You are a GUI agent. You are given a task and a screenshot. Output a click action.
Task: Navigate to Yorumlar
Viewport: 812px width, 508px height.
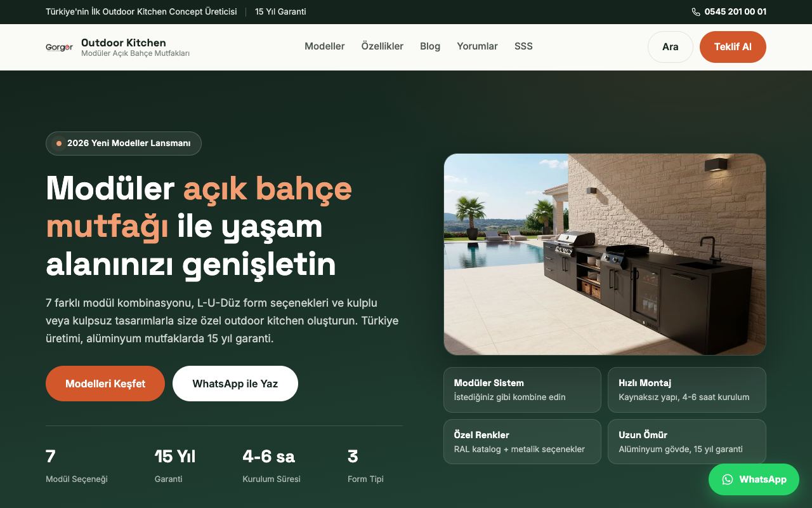pos(477,46)
